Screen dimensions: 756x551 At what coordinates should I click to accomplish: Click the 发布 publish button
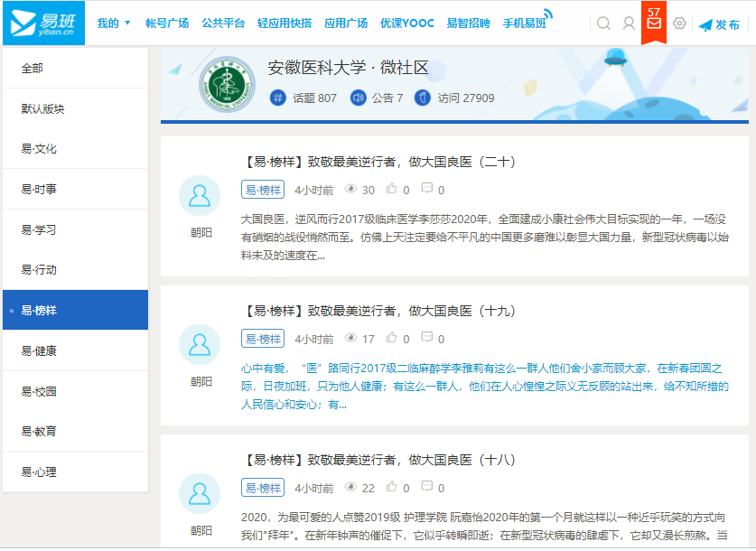click(x=720, y=24)
